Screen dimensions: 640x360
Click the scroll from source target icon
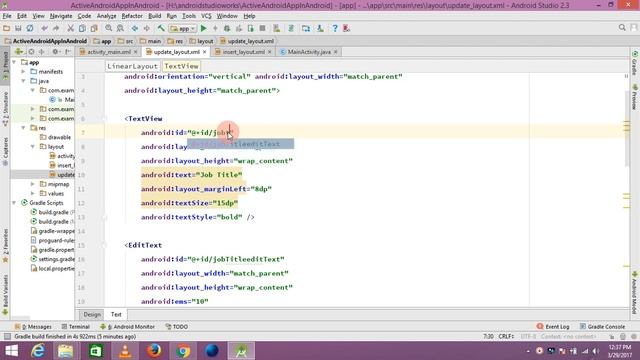pos(31,52)
